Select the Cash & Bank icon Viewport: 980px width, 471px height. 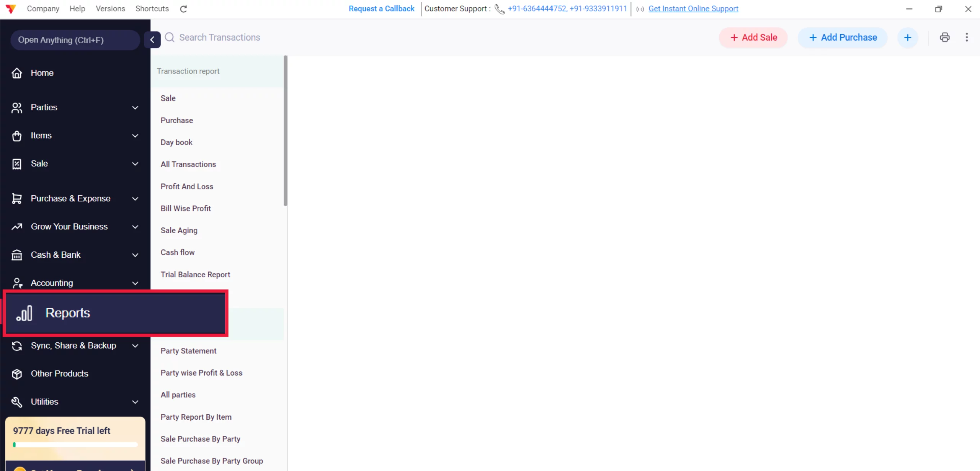(17, 255)
